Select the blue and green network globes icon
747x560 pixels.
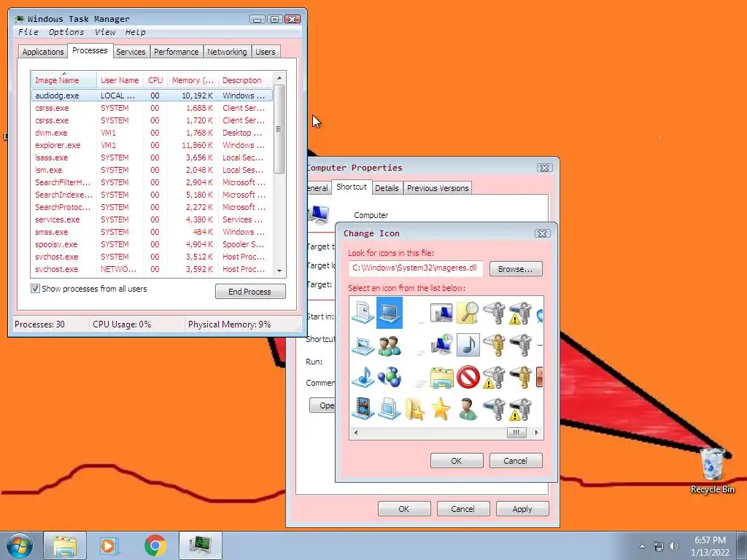pyautogui.click(x=390, y=377)
